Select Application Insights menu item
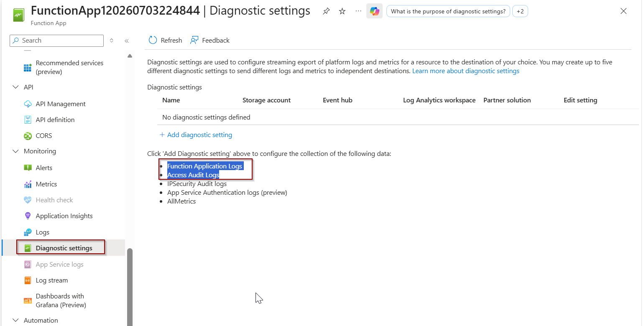Image resolution: width=644 pixels, height=326 pixels. click(x=64, y=216)
